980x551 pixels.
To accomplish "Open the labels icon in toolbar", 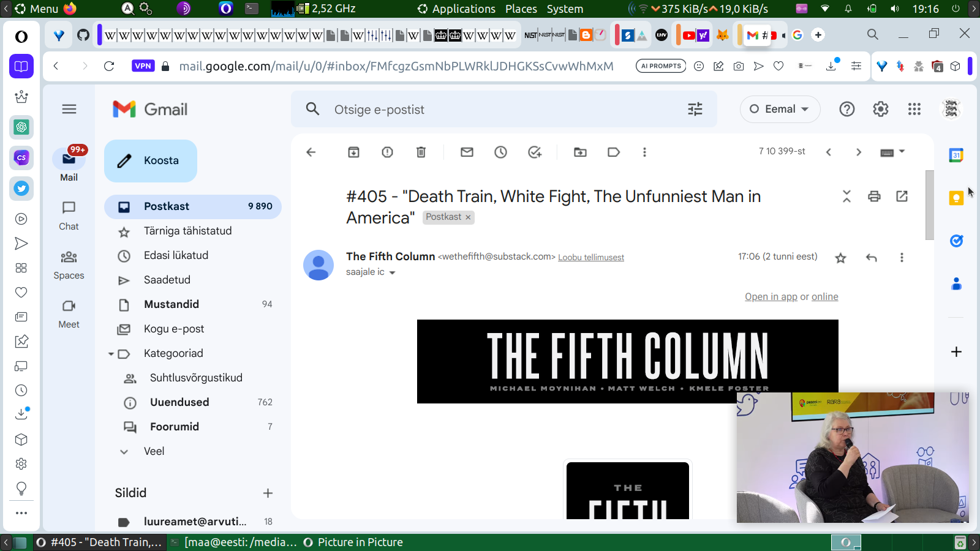I will click(x=614, y=152).
